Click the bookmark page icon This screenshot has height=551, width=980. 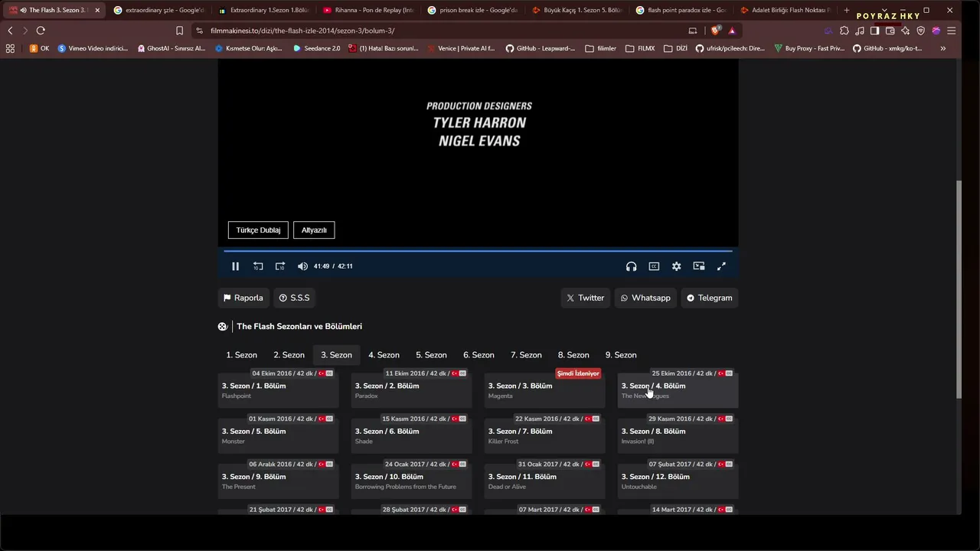pyautogui.click(x=180, y=31)
